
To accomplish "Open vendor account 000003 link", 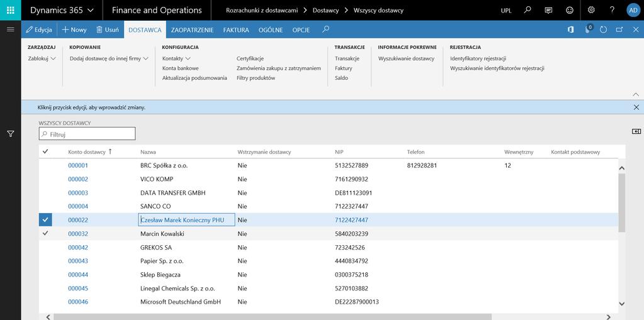I will point(78,193).
